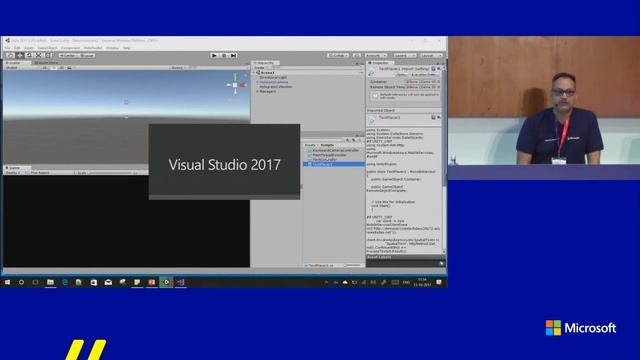Image resolution: width=640 pixels, height=360 pixels.
Task: Open the GameObject menu
Action: 48,48
